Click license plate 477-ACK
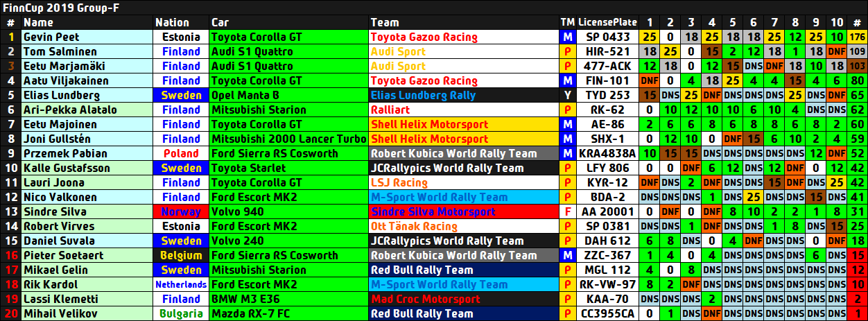This screenshot has width=868, height=321. coord(608,66)
